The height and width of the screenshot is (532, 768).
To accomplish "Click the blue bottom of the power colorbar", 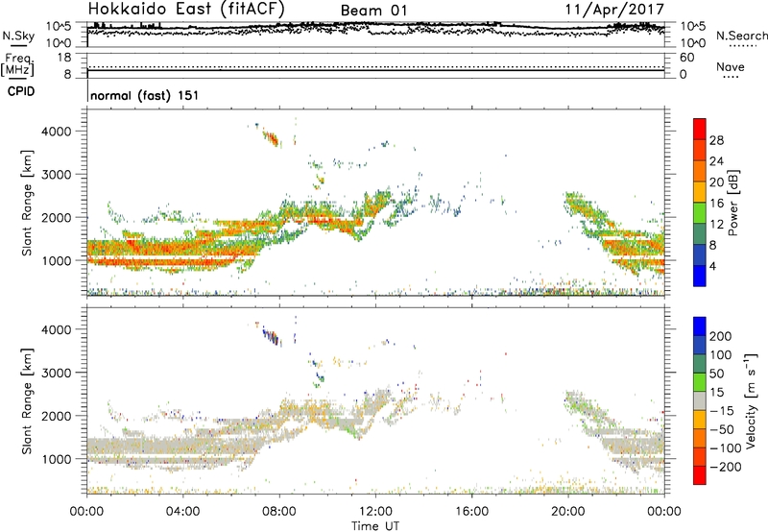I will (x=700, y=276).
